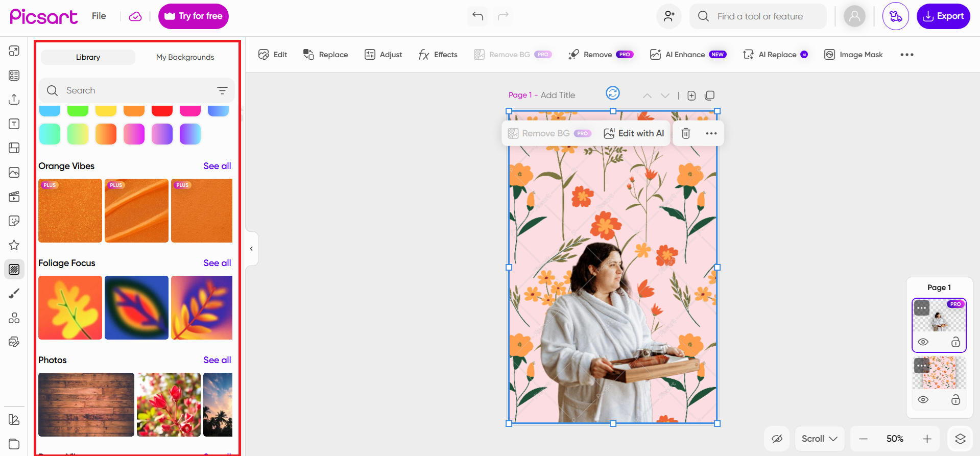Delete the selected image with trash icon

(x=686, y=133)
